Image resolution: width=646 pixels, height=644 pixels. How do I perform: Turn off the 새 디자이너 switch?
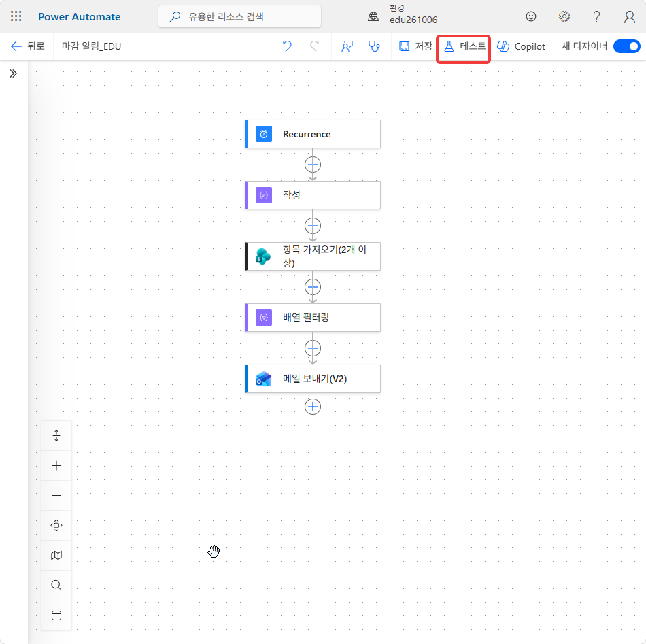[x=627, y=46]
